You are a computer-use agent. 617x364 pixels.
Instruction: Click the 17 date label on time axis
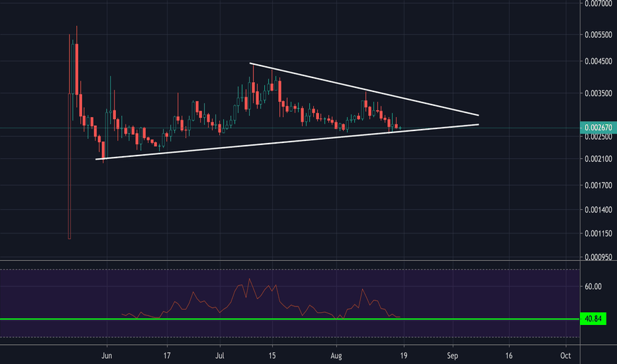point(167,356)
